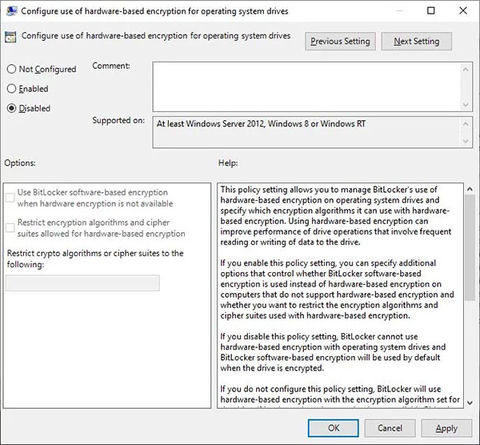Go to Previous Setting
The height and width of the screenshot is (445, 480).
pos(340,41)
